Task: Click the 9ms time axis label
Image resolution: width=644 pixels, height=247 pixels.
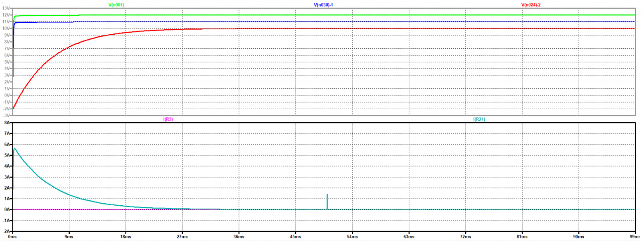Action: click(x=69, y=237)
